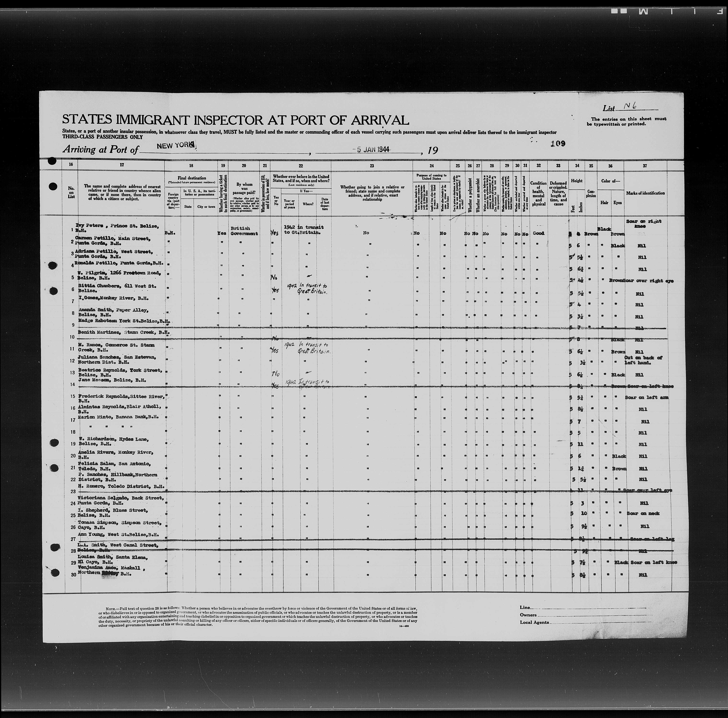728x718 pixels.
Task: Click the 'No. on List' column header
Action: point(71,192)
